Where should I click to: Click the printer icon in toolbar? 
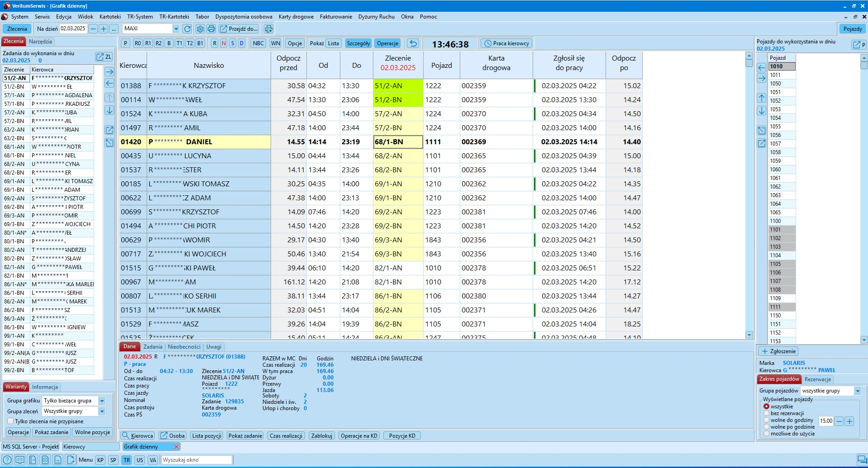point(211,29)
